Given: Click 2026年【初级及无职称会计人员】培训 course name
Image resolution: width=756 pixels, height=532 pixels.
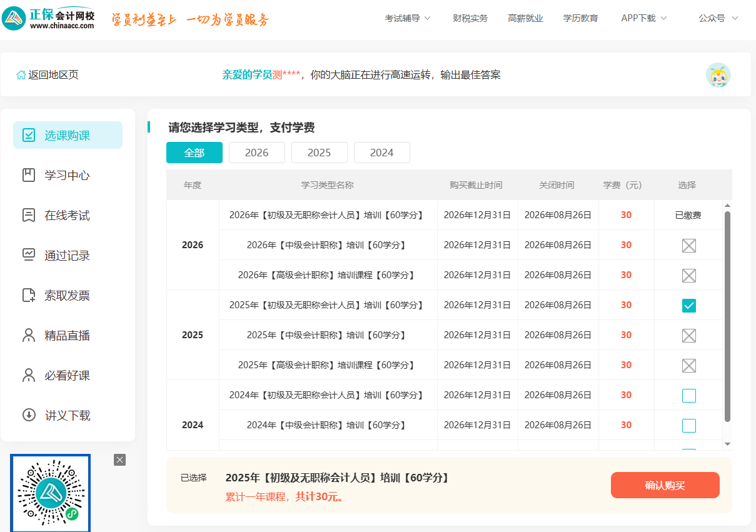Looking at the screenshot, I should [x=328, y=215].
